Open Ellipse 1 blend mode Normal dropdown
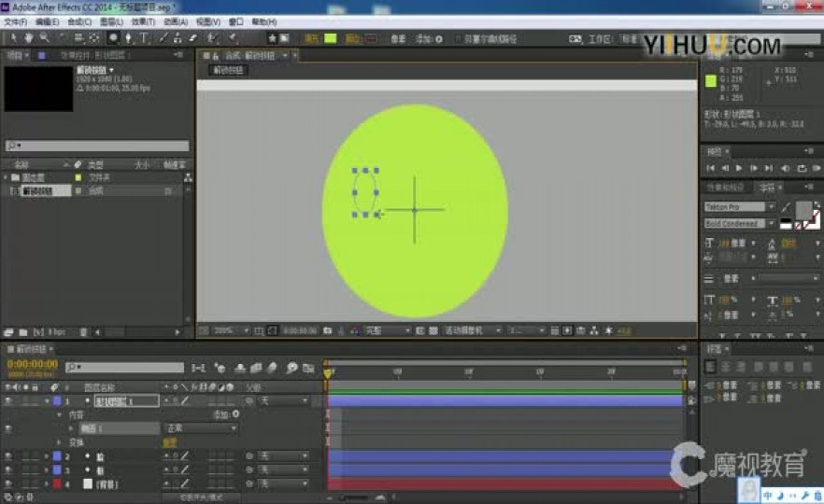This screenshot has width=824, height=504. (x=201, y=428)
